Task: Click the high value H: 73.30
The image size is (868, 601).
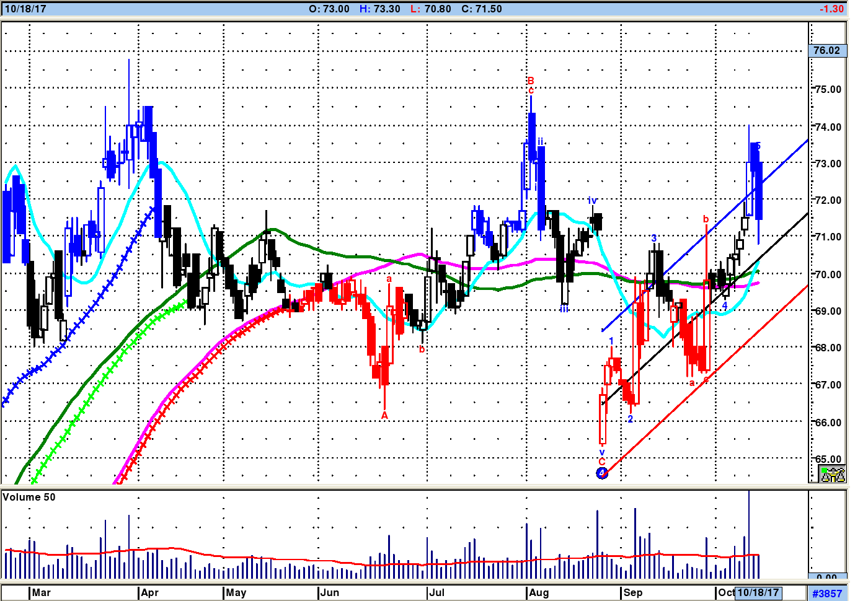Action: click(x=379, y=9)
